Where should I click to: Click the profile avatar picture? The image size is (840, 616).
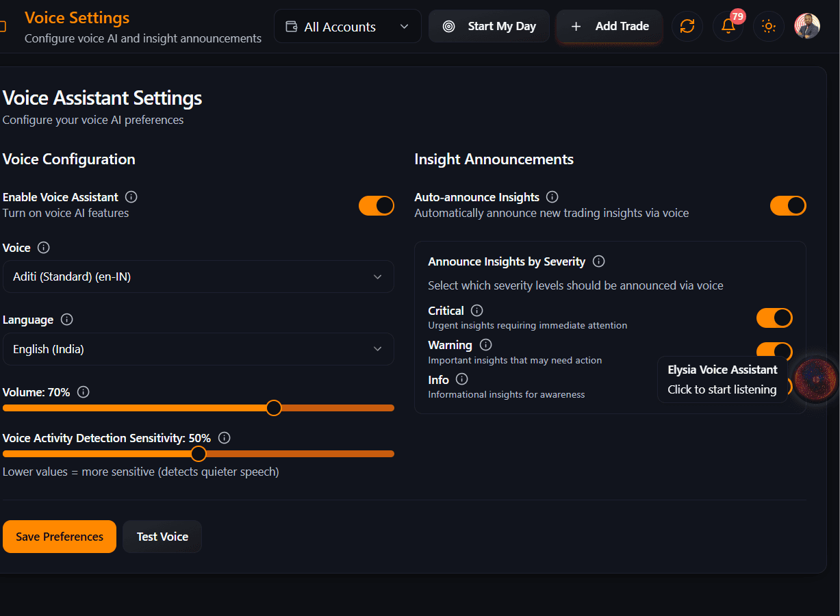click(806, 25)
